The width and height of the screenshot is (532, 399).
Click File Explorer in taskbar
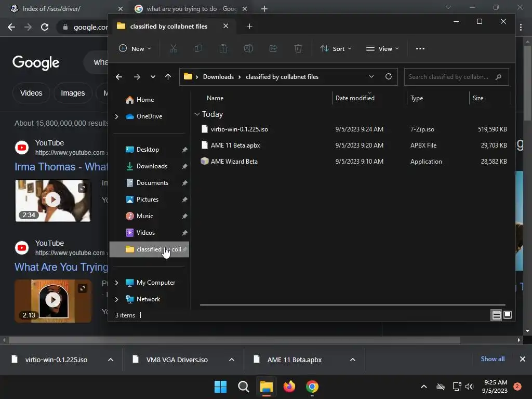pos(267,387)
